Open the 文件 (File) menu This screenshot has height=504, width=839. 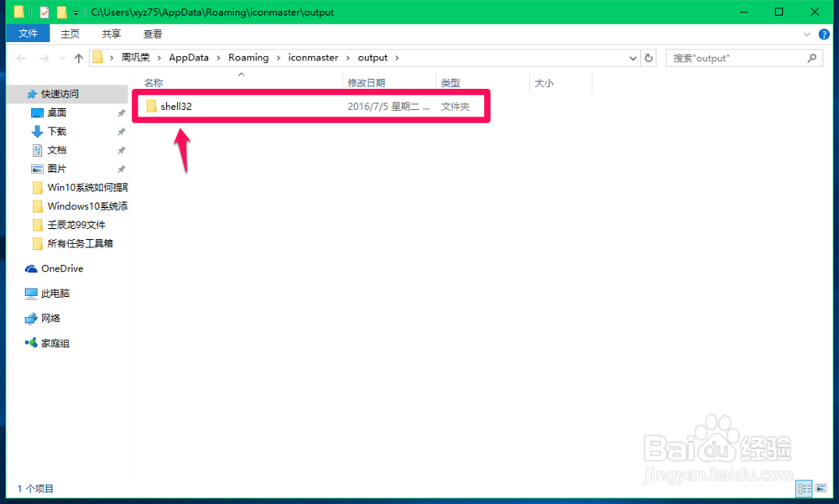(28, 33)
